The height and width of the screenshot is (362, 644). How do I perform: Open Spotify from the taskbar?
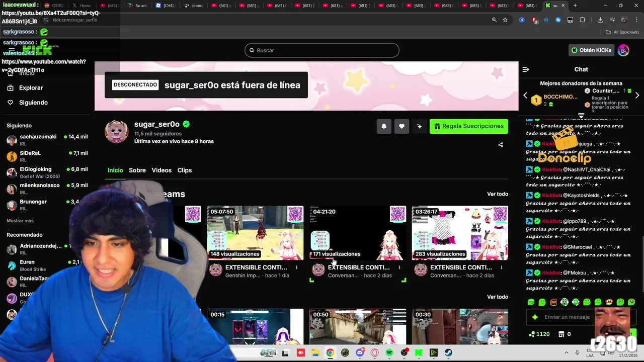click(x=389, y=353)
